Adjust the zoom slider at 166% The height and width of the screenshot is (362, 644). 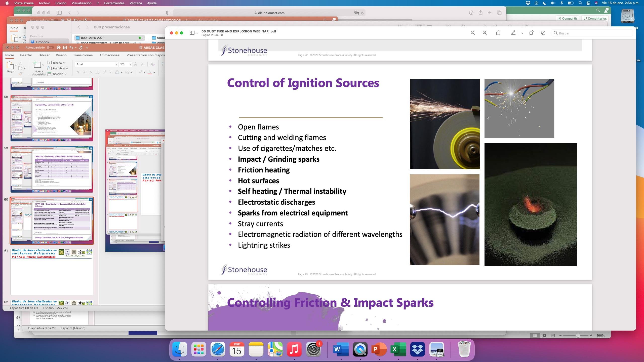click(578, 335)
